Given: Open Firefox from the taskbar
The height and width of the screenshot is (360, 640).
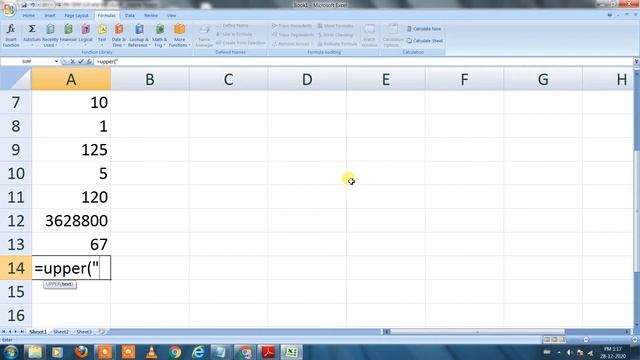Looking at the screenshot, I should (81, 352).
